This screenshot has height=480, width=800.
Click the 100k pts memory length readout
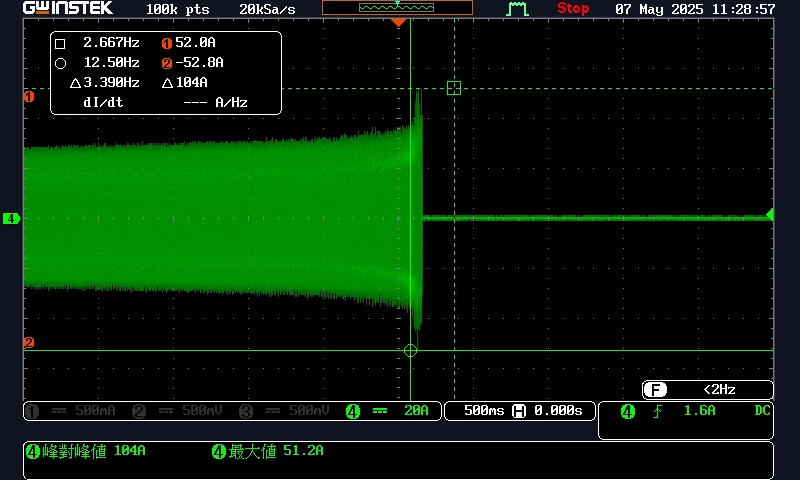[178, 9]
